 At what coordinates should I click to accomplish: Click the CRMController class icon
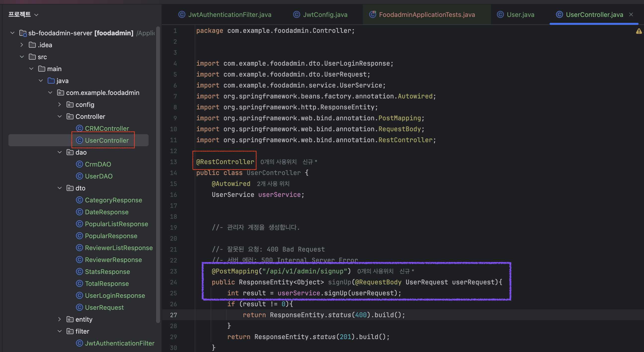click(79, 128)
